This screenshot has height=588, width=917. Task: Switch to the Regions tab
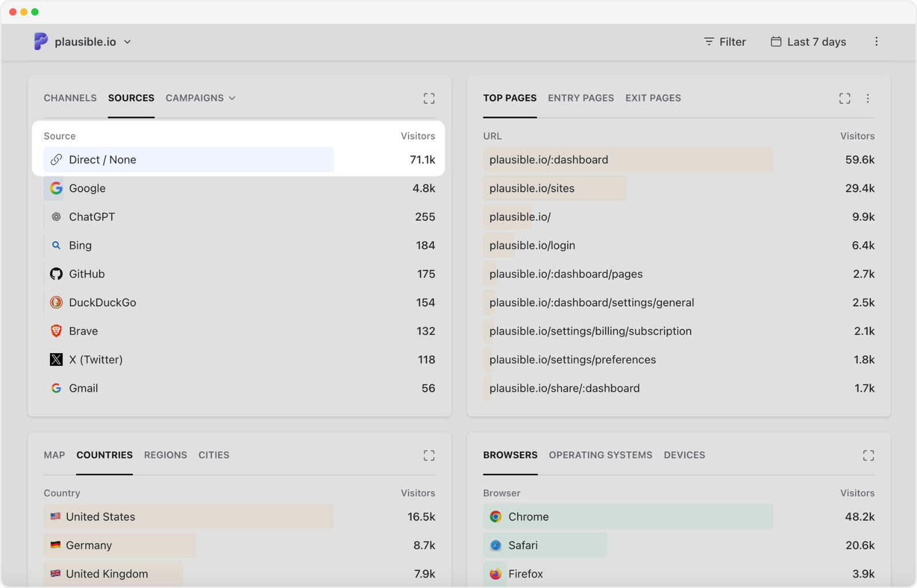166,455
